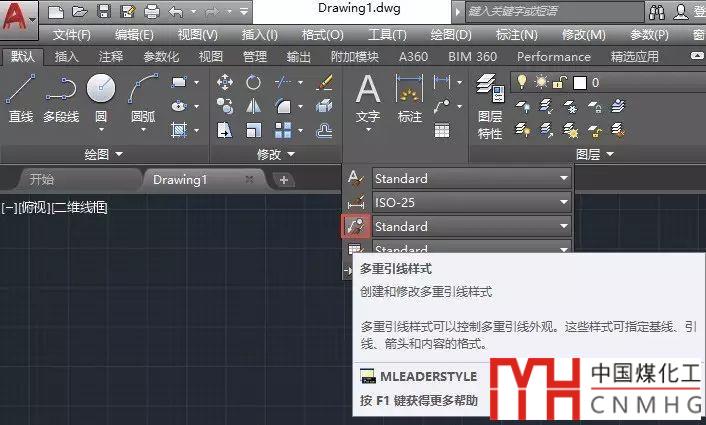Click the Plot (print) icon
The image size is (706, 425).
coord(152,11)
